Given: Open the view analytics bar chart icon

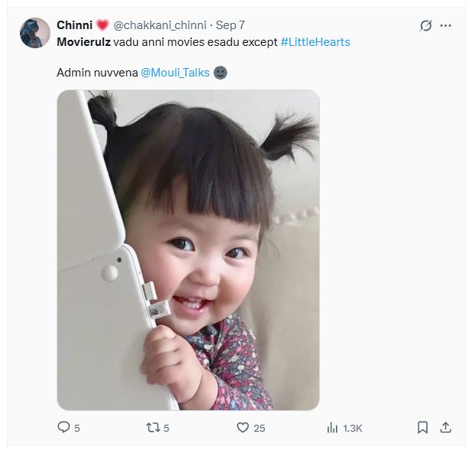Looking at the screenshot, I should 332,428.
